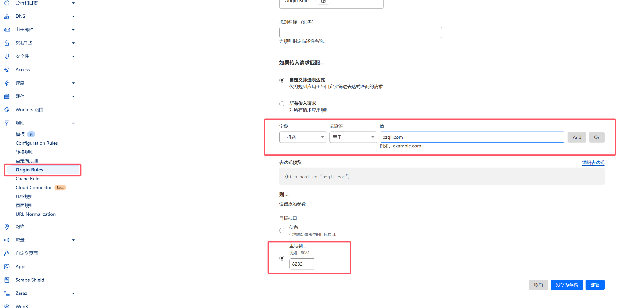The image size is (644, 308).
Task: Click the value field containing bzqll.com
Action: 472,137
